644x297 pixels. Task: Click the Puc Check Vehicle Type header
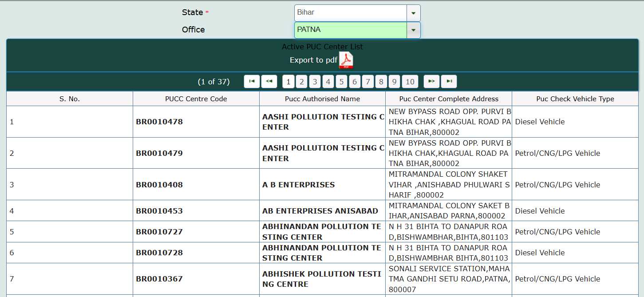pos(575,99)
